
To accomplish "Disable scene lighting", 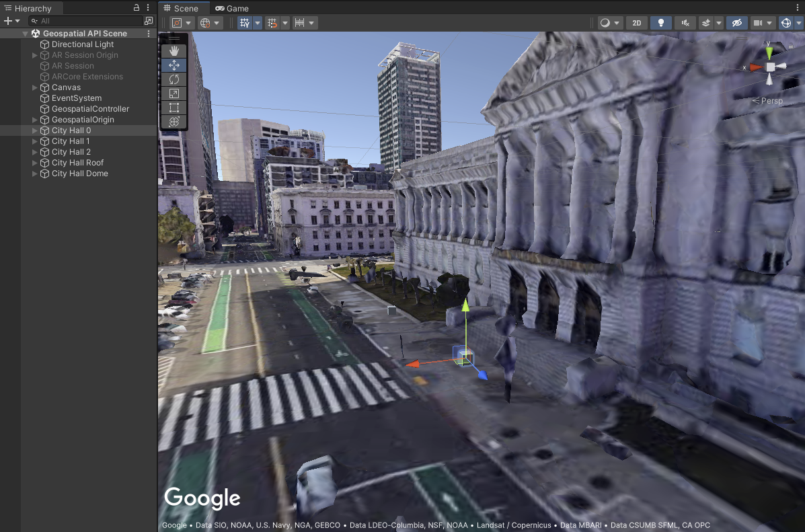I will (660, 22).
